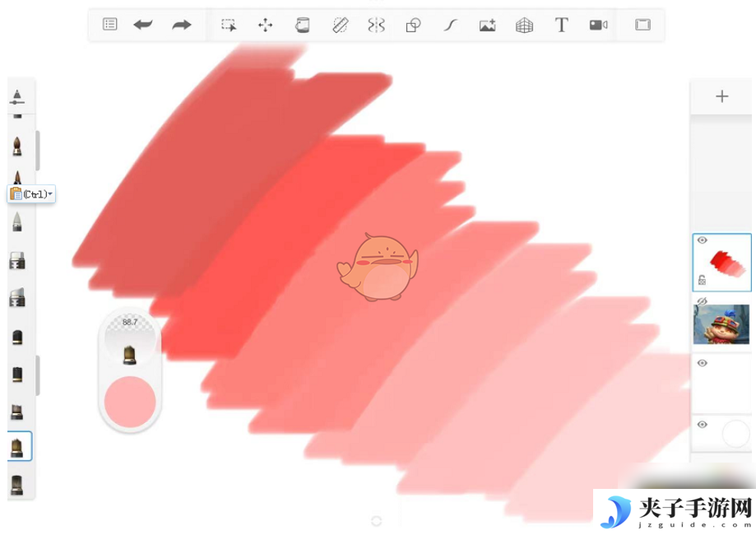Click the Undo arrow
The image size is (756, 535).
tap(142, 25)
